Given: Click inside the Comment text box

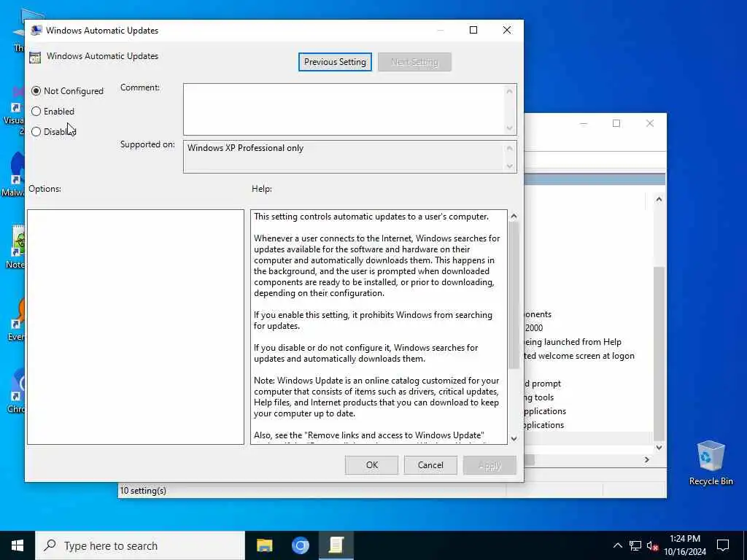Looking at the screenshot, I should (344, 109).
